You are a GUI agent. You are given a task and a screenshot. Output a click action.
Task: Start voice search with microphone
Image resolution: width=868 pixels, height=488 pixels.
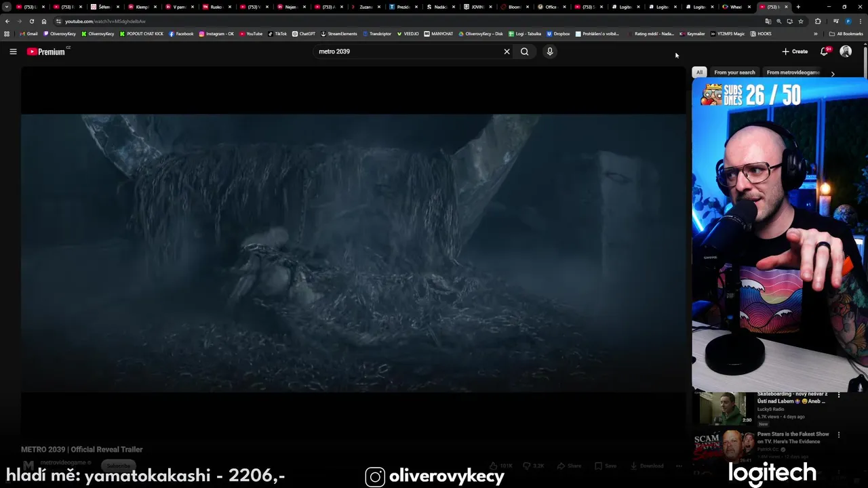550,52
